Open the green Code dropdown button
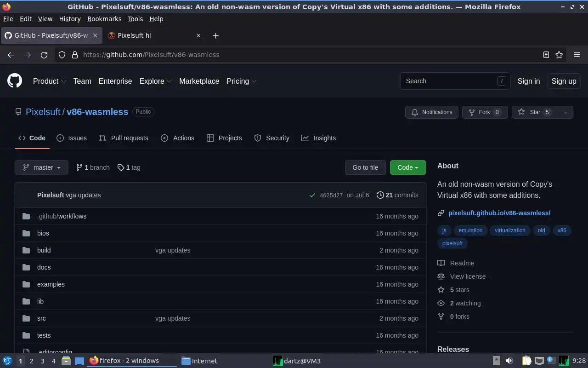588x368 pixels. (x=408, y=167)
